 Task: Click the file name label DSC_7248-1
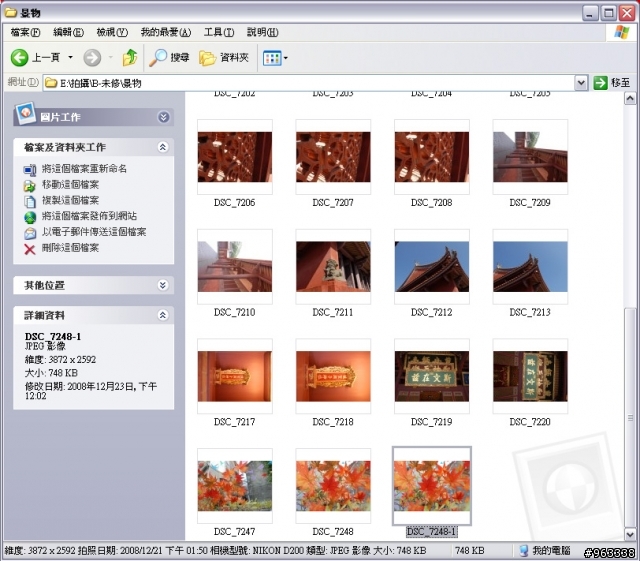(x=432, y=532)
